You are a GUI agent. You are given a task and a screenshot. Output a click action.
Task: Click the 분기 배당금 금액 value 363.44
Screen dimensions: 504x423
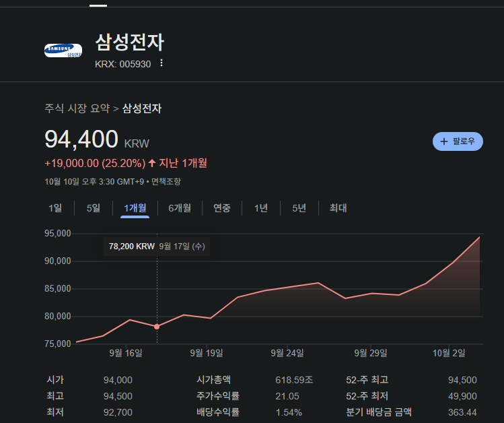pos(462,412)
